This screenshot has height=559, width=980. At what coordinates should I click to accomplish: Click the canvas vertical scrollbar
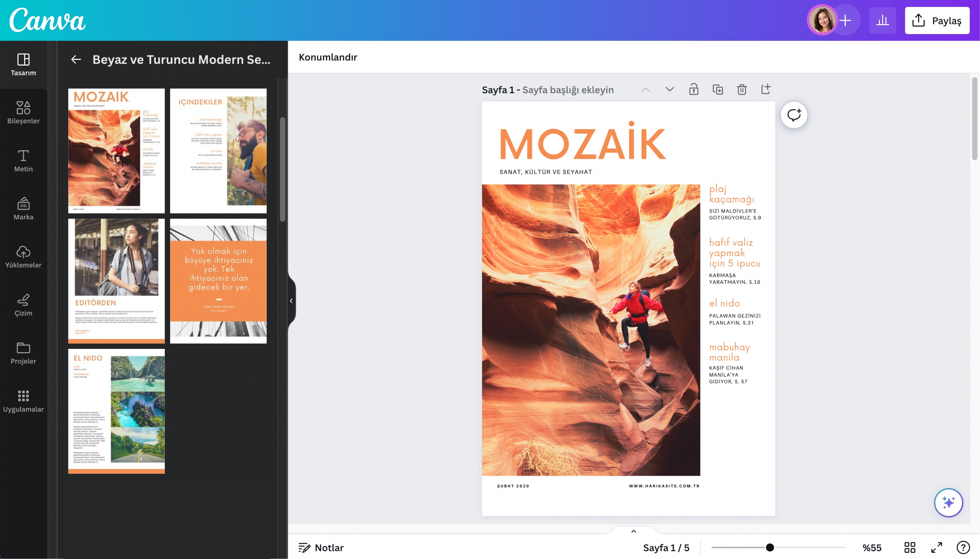(x=975, y=119)
